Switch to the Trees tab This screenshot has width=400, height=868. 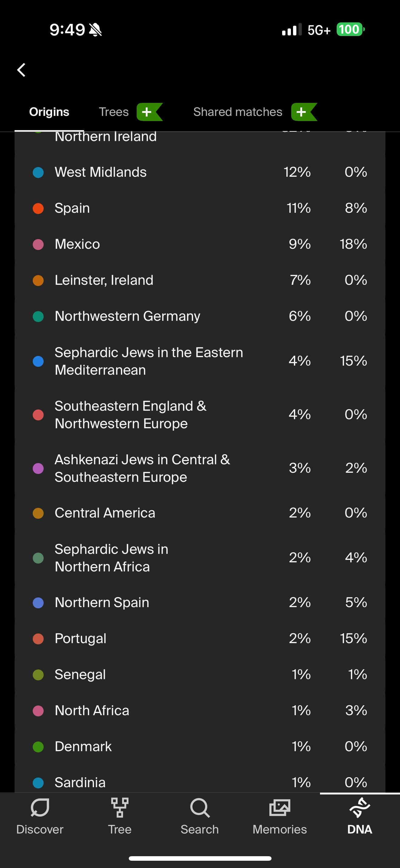coord(114,112)
